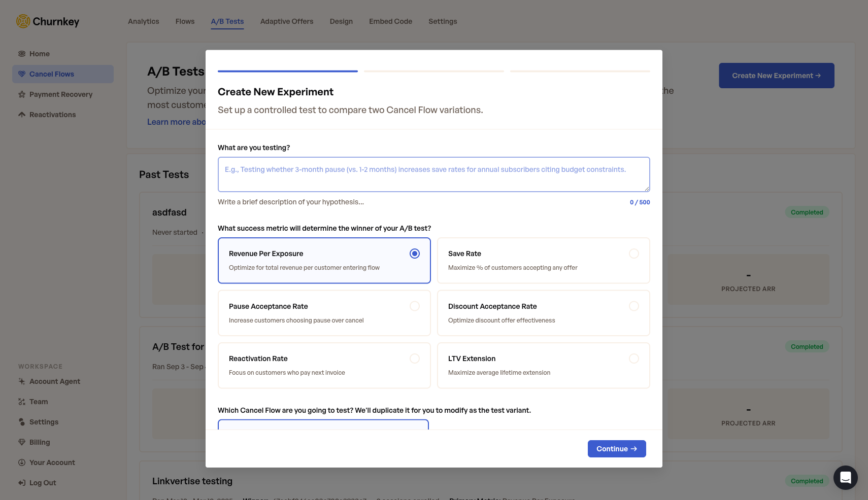Open the Billing section icon
The height and width of the screenshot is (500, 868).
(x=21, y=442)
